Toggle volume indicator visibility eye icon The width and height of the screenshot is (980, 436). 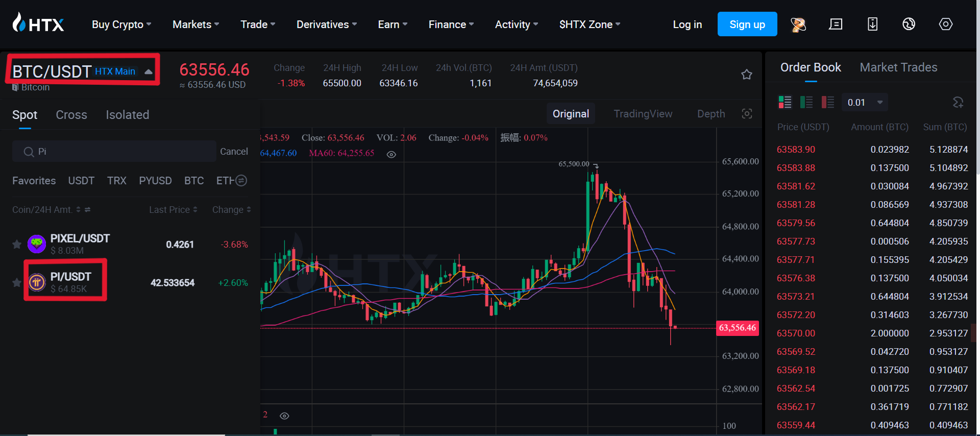(285, 416)
